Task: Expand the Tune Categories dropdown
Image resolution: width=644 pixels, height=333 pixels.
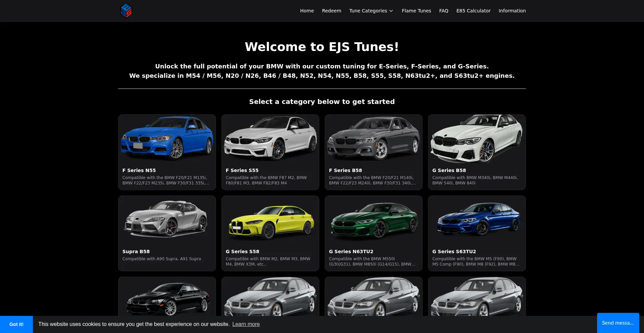Action: coord(371,11)
